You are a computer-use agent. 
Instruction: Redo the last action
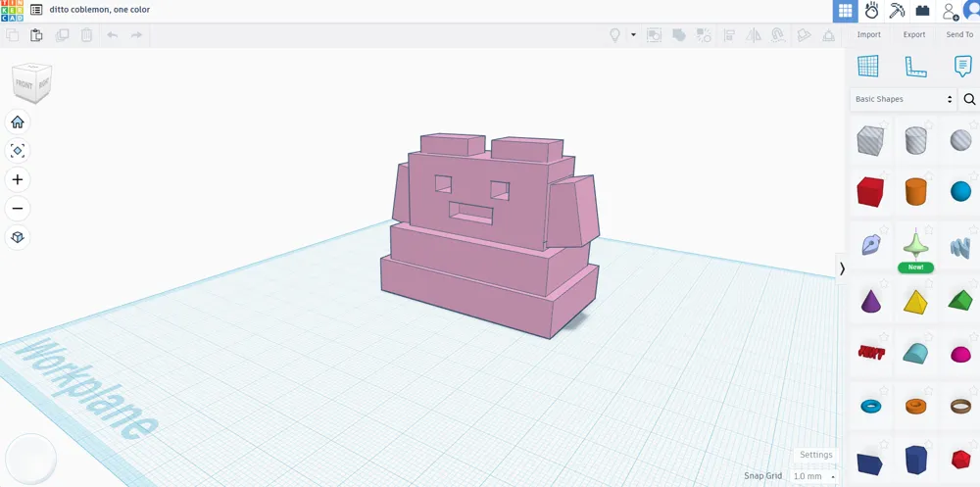[x=137, y=35]
